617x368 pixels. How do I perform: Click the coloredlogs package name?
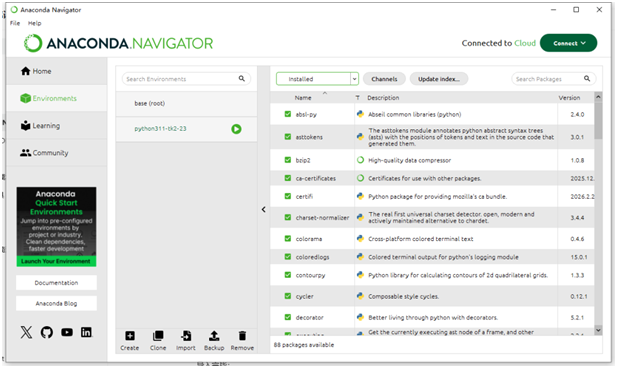[312, 257]
